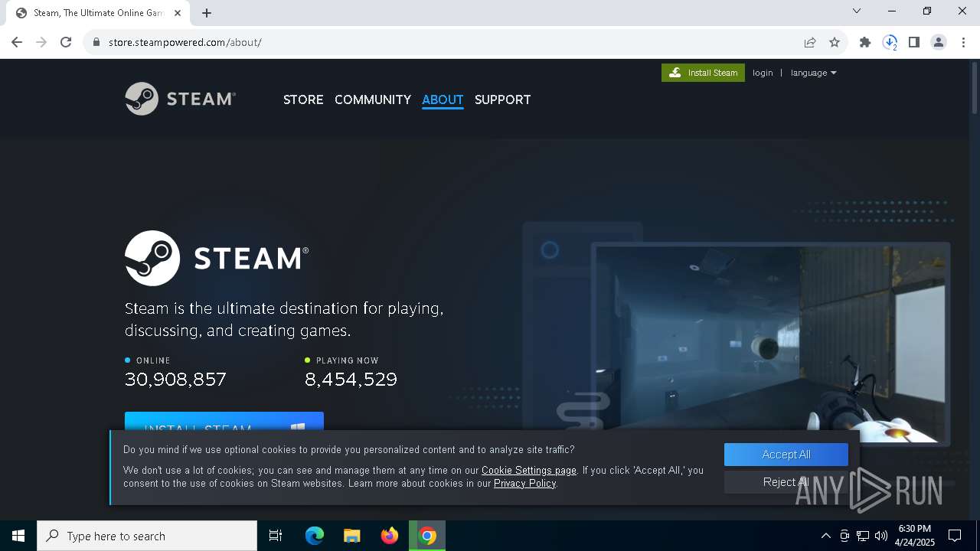This screenshot has width=980, height=551.
Task: Open the Privacy Policy link
Action: point(524,484)
